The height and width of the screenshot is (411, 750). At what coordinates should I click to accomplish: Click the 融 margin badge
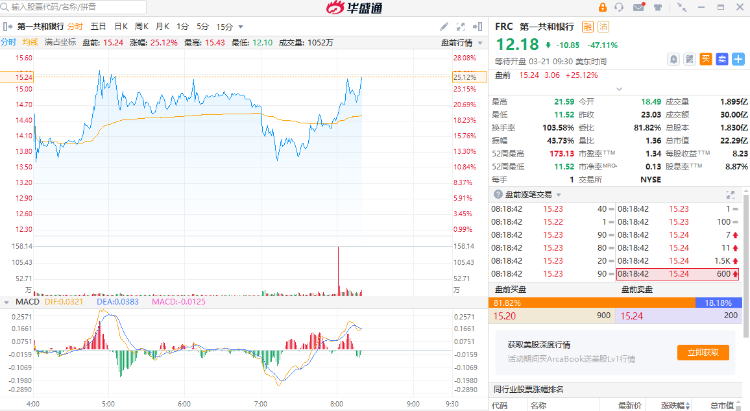[588, 27]
